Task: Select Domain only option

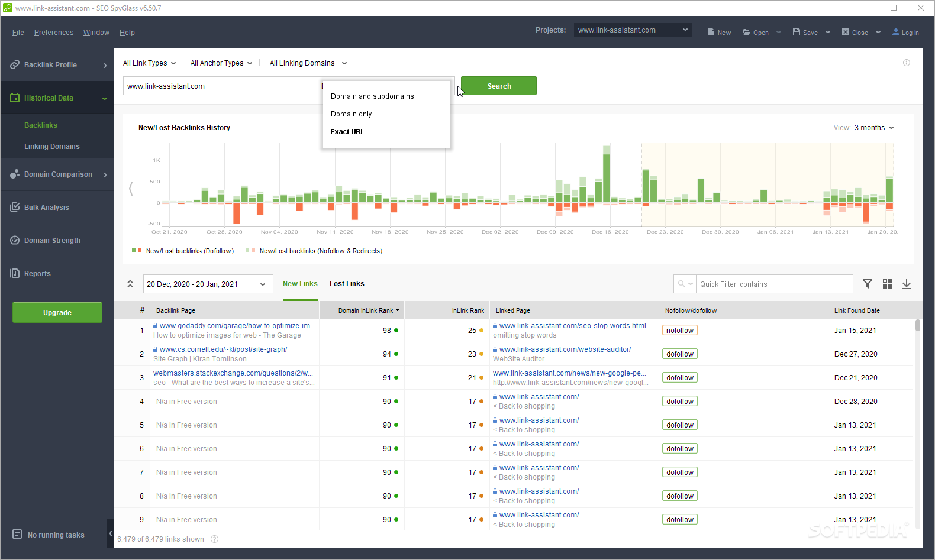Action: (352, 114)
